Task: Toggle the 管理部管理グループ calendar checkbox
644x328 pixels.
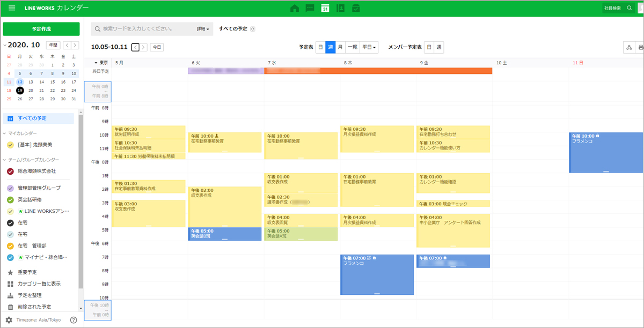Action: [10, 188]
